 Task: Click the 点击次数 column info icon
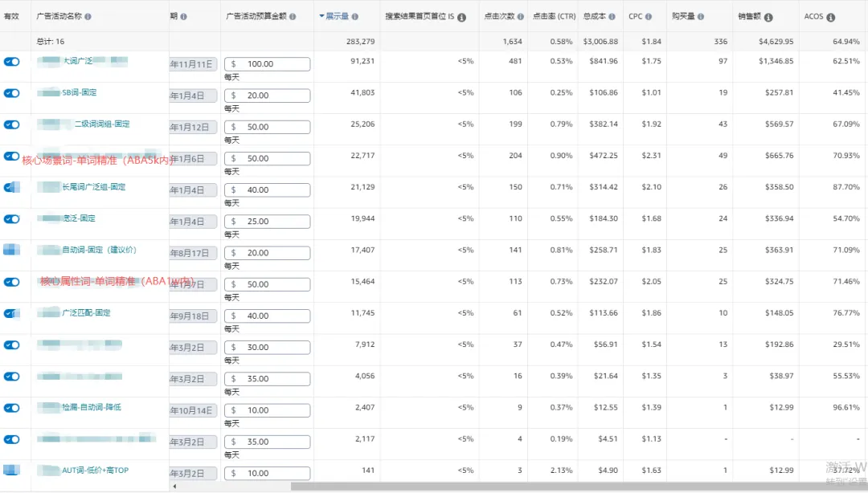(522, 15)
